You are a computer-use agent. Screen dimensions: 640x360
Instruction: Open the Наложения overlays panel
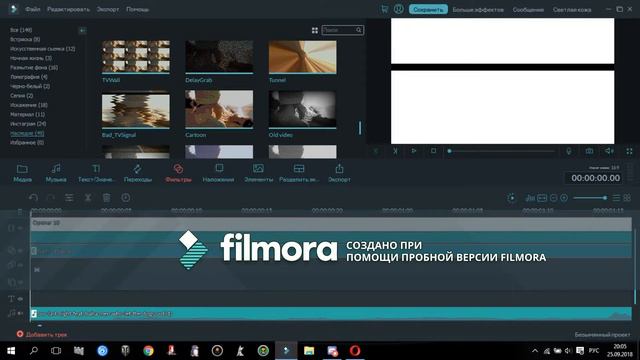[x=218, y=173]
